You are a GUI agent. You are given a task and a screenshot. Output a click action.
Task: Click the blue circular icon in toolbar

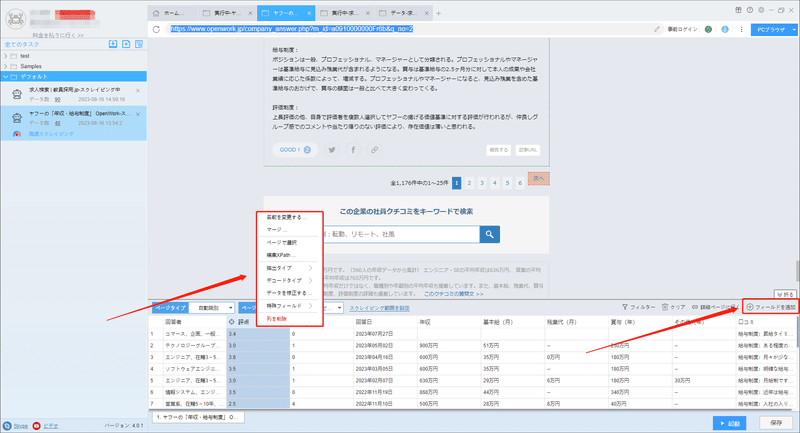pos(725,30)
